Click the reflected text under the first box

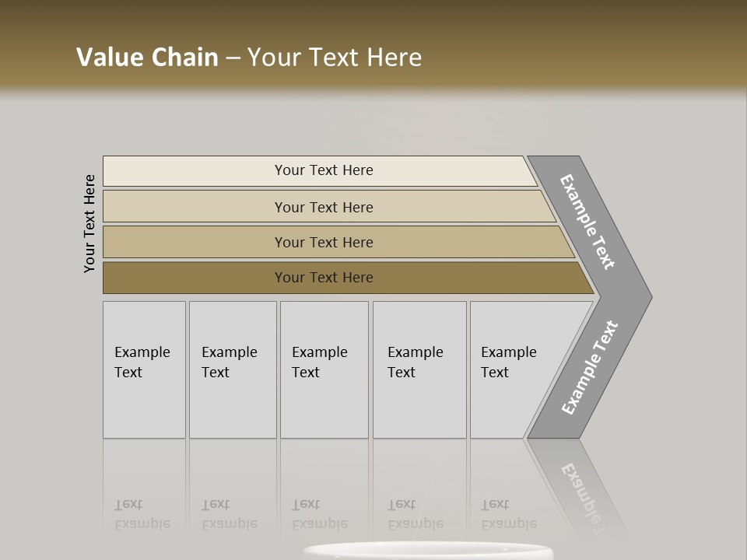(x=142, y=515)
